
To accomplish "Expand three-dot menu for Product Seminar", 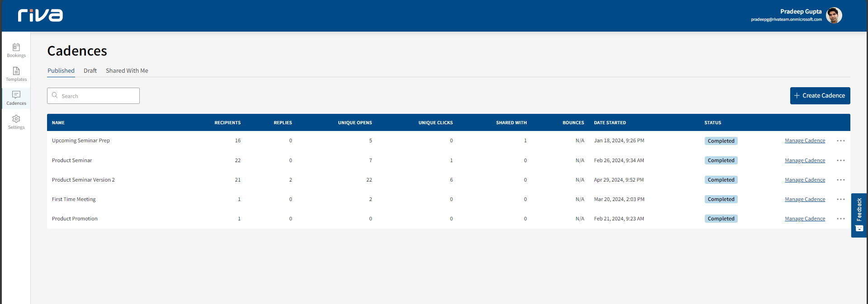I will pos(840,160).
